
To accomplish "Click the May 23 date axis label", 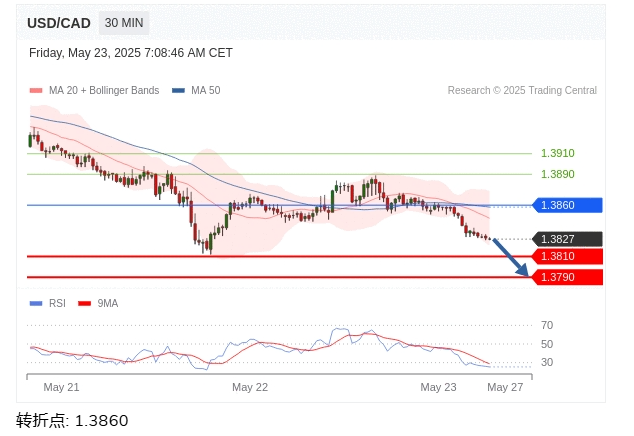I will pyautogui.click(x=438, y=387).
